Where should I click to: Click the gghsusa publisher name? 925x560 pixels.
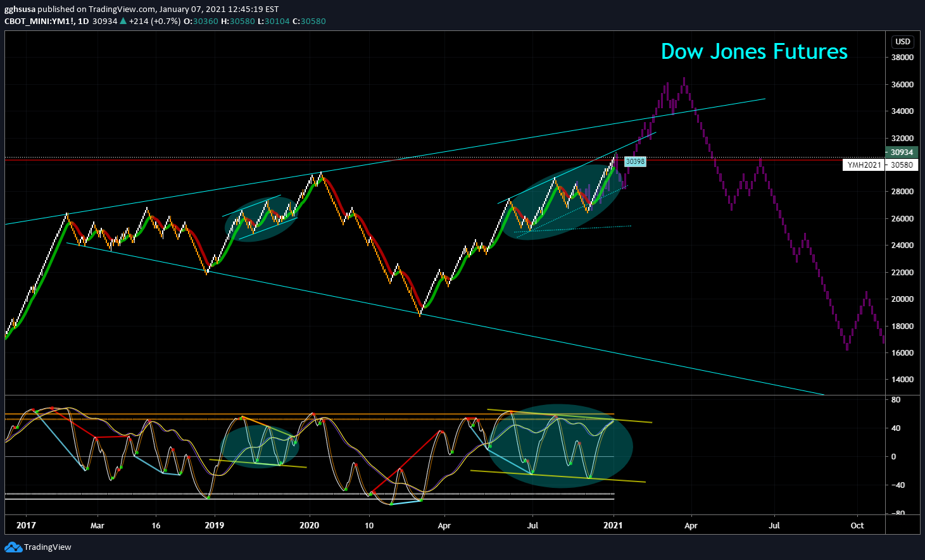tap(20, 9)
